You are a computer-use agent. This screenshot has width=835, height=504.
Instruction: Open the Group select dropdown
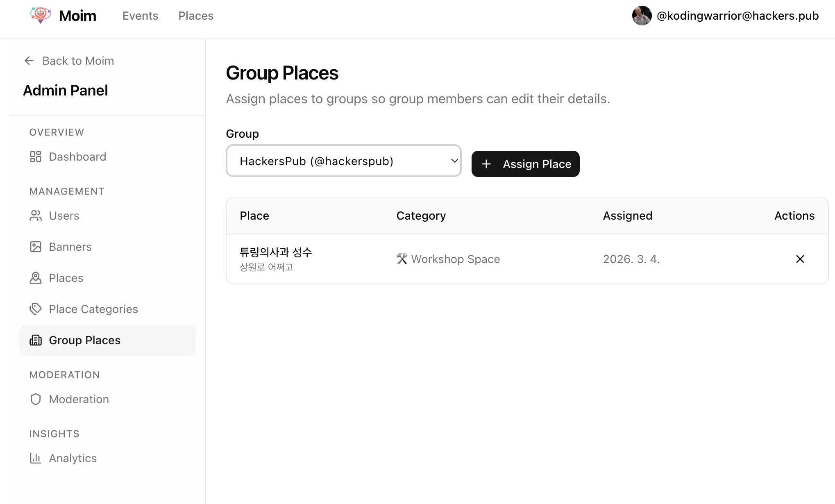tap(343, 161)
